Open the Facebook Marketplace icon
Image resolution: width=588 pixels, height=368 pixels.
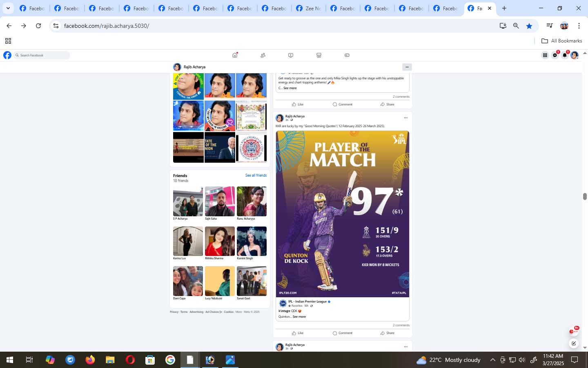(x=319, y=55)
